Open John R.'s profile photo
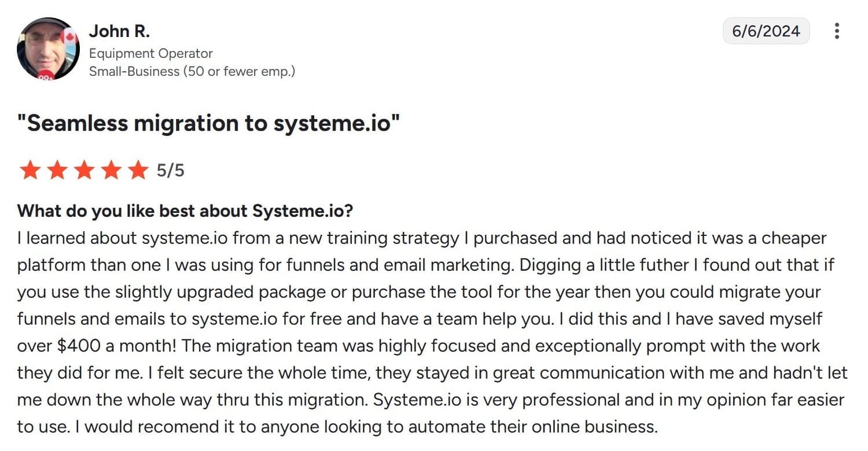 coord(46,49)
